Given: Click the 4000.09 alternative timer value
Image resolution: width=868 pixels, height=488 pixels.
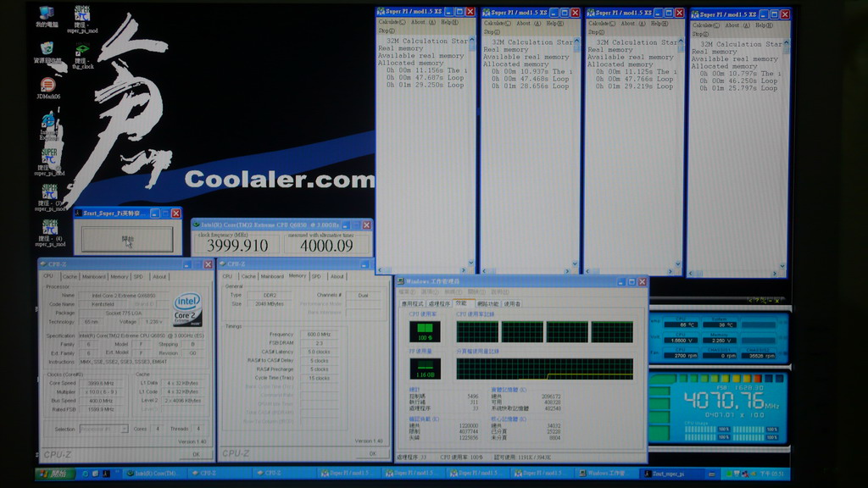Looking at the screenshot, I should coord(326,245).
